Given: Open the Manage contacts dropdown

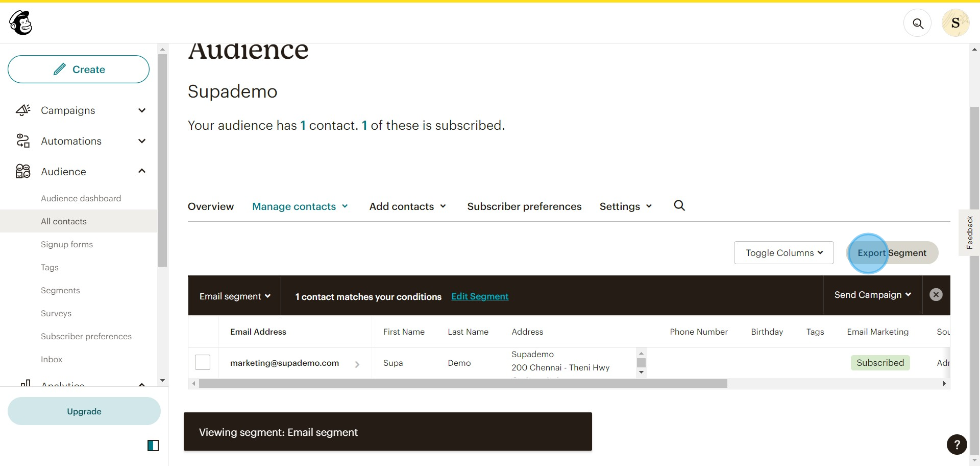Looking at the screenshot, I should click(300, 206).
